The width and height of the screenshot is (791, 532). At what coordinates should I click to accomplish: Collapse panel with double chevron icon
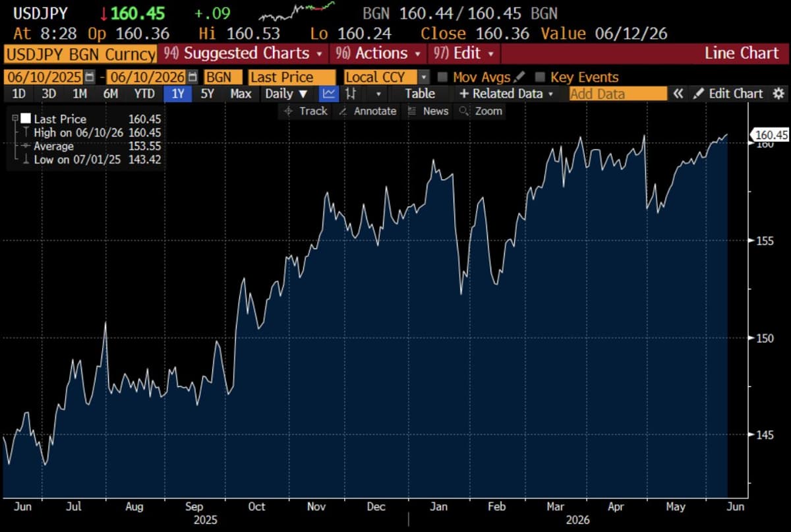click(x=678, y=94)
